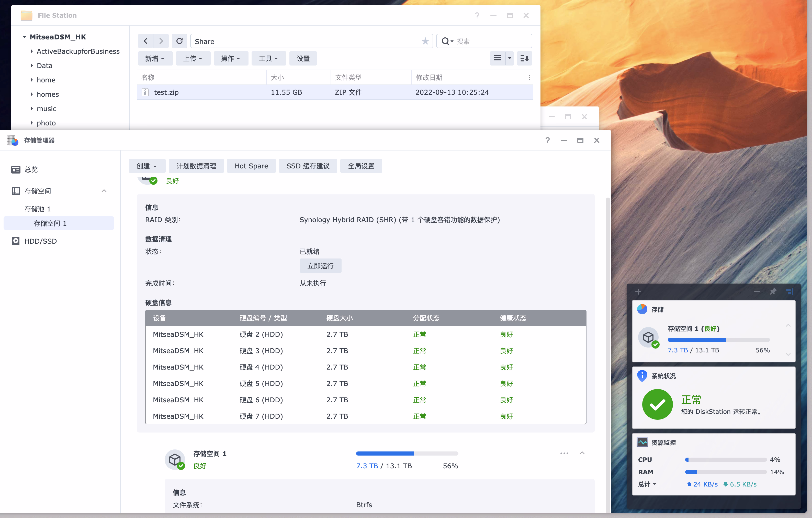Bookmark Share folder with star icon

click(425, 41)
